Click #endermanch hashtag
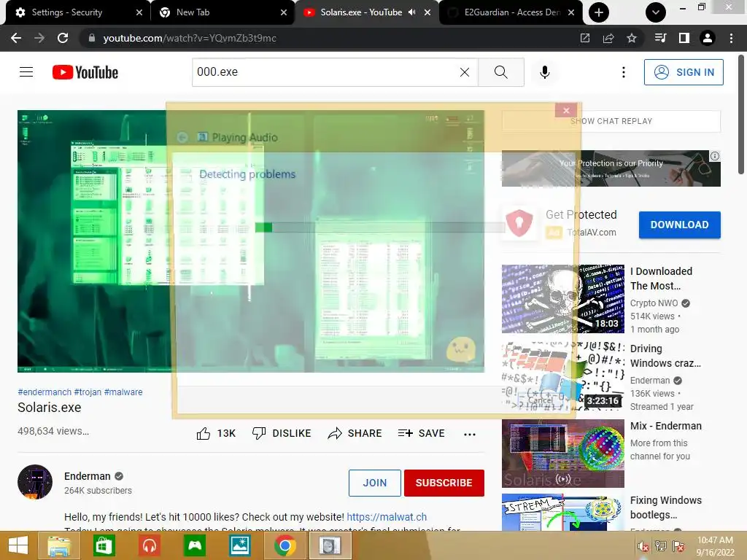This screenshot has width=747, height=560. (44, 392)
